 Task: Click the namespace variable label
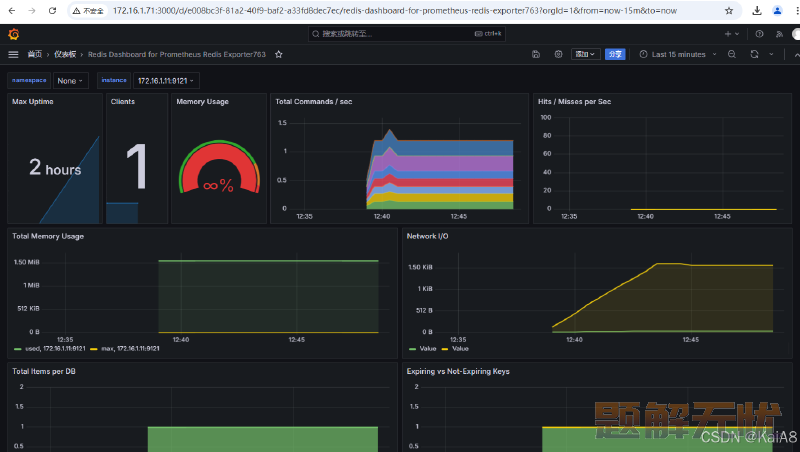click(29, 81)
